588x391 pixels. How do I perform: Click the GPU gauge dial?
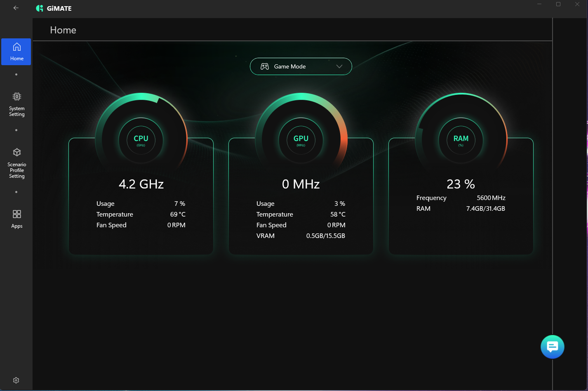(301, 140)
